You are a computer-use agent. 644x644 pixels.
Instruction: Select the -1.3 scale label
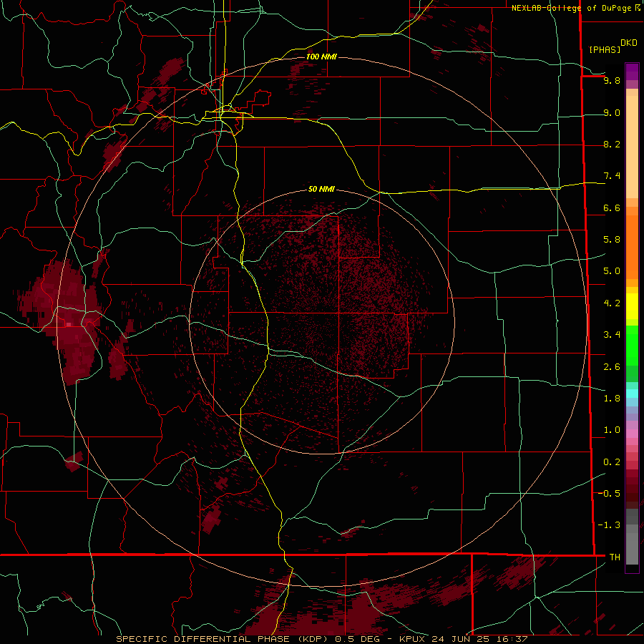609,525
